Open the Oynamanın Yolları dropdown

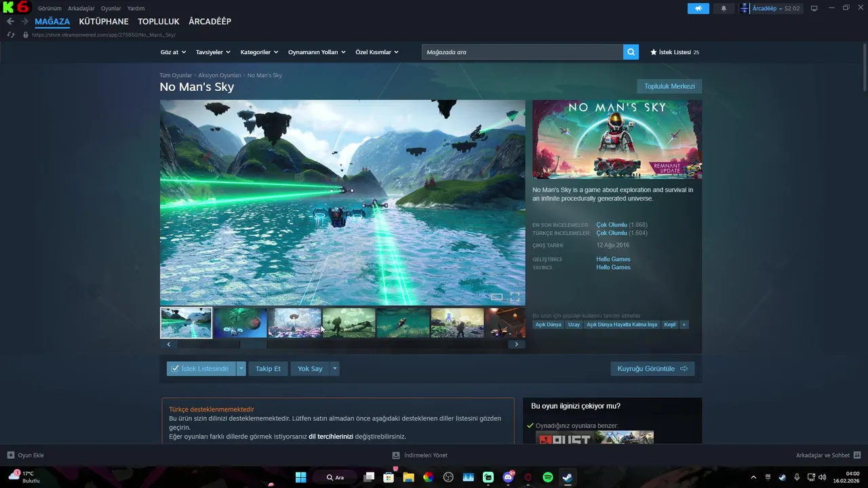(317, 52)
